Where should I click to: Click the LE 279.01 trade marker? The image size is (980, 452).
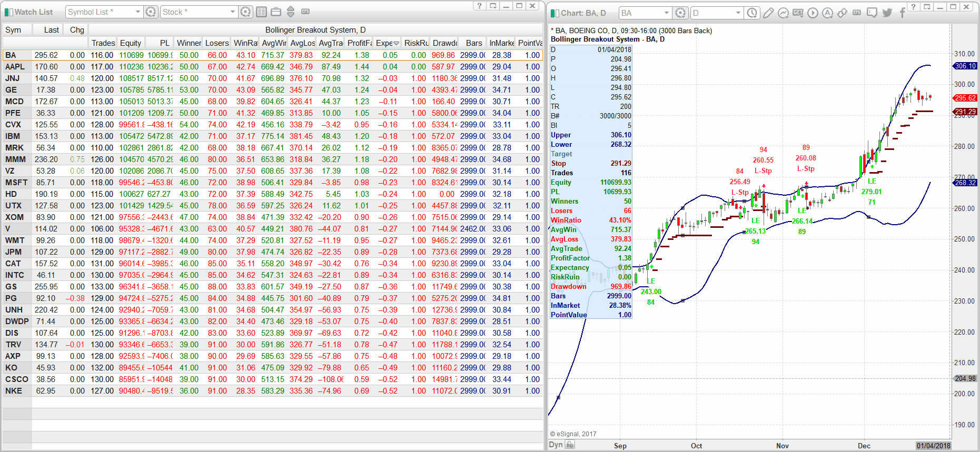[872, 192]
